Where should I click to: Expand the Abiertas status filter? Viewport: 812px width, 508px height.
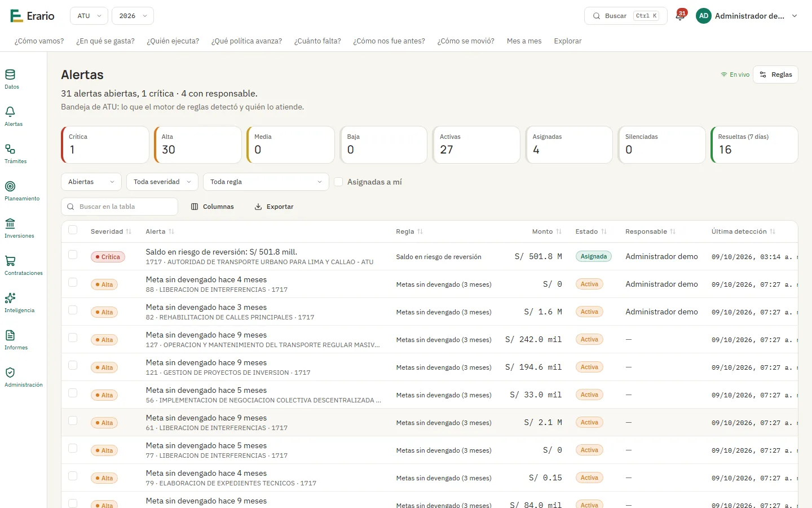(91, 182)
